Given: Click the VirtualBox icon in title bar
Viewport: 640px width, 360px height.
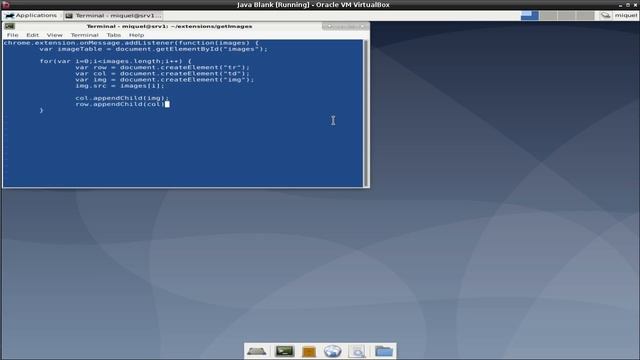Looking at the screenshot, I should point(5,4).
